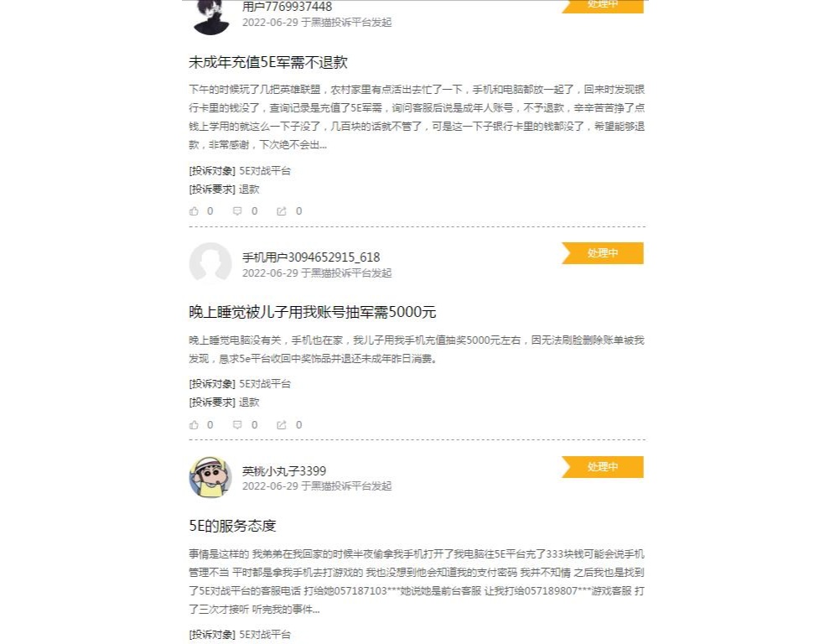Share the 抽军需5000元 complaint
Image resolution: width=830 pixels, height=644 pixels.
[282, 425]
